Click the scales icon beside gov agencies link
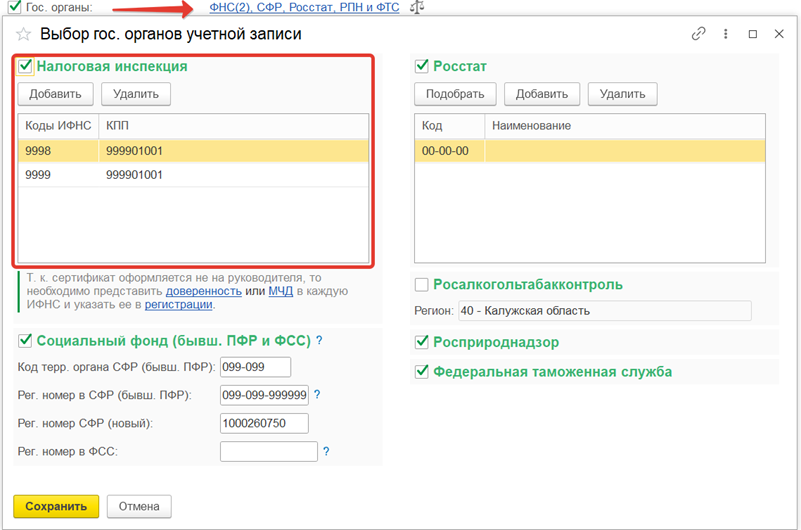Screen dimensions: 801x530 point(416,8)
